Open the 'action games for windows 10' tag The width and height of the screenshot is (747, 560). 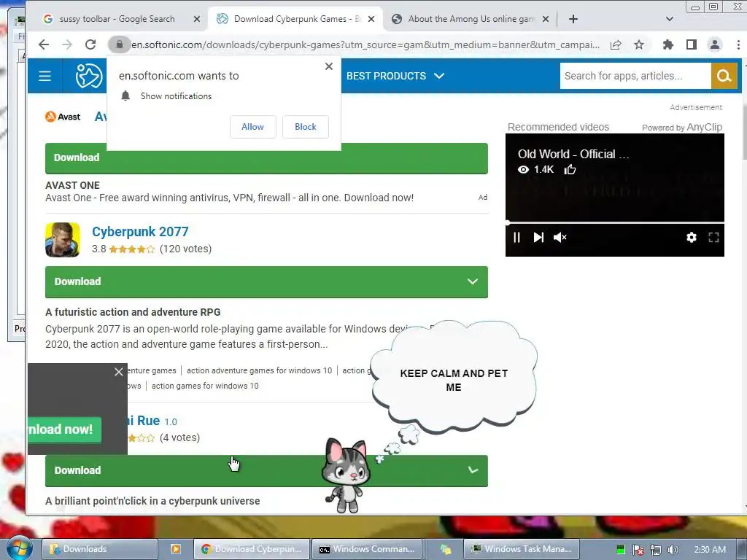point(205,386)
